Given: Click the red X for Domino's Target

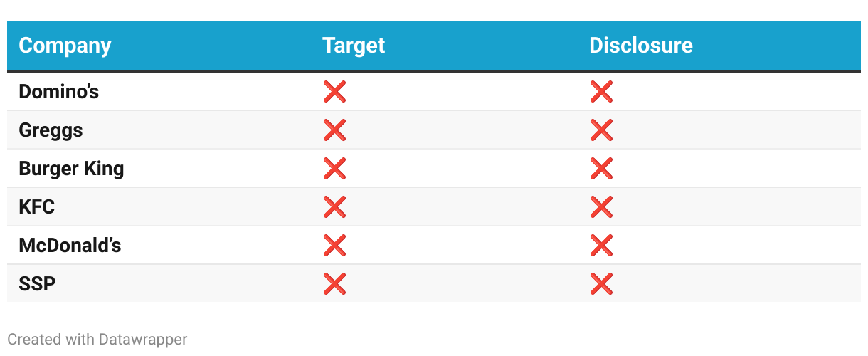Looking at the screenshot, I should click(334, 92).
